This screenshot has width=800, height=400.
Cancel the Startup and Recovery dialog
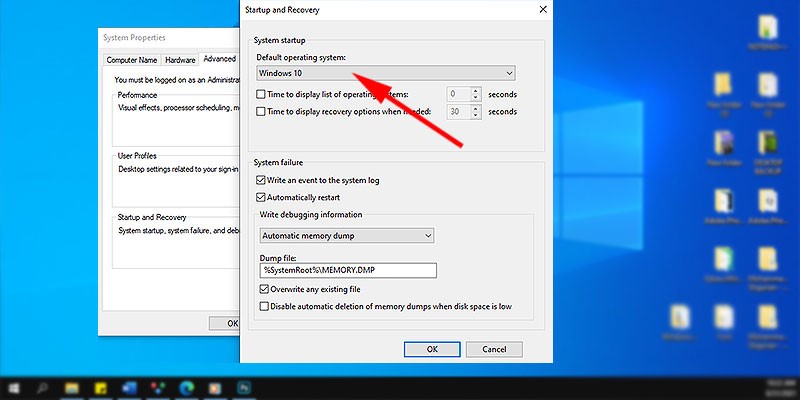[x=494, y=349]
